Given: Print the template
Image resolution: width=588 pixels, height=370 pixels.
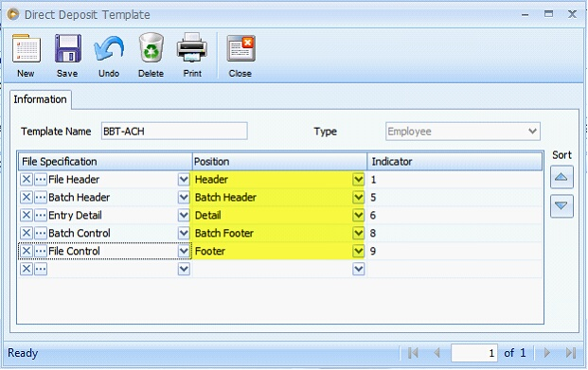Looking at the screenshot, I should click(192, 56).
